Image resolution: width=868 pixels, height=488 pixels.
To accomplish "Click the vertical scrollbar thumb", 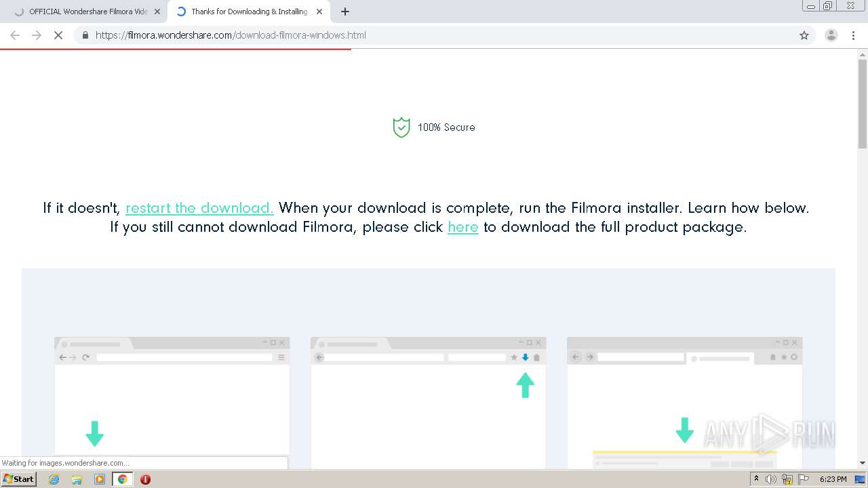I will [863, 104].
